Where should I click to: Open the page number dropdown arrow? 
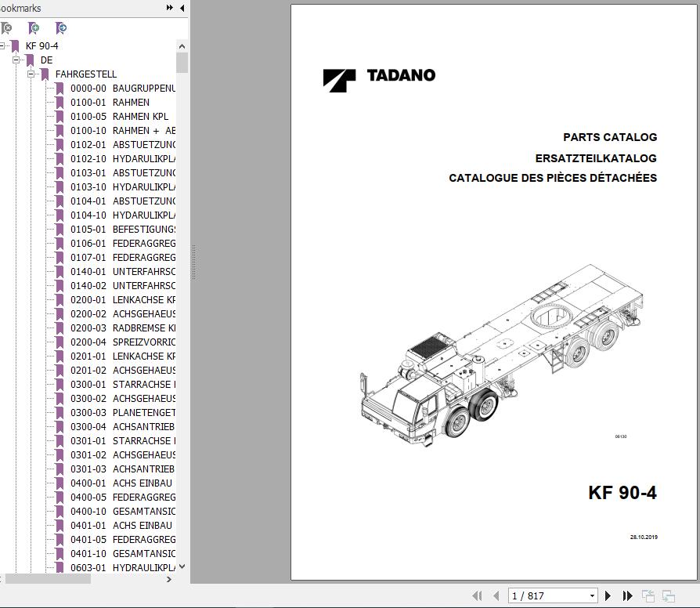592,595
